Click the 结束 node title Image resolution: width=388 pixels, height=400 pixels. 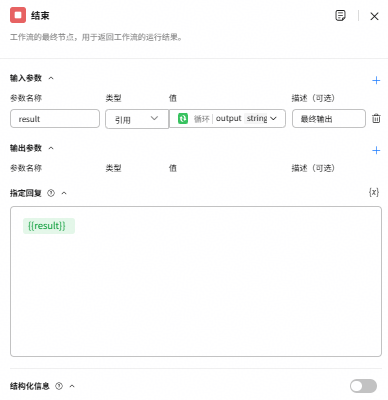click(40, 15)
